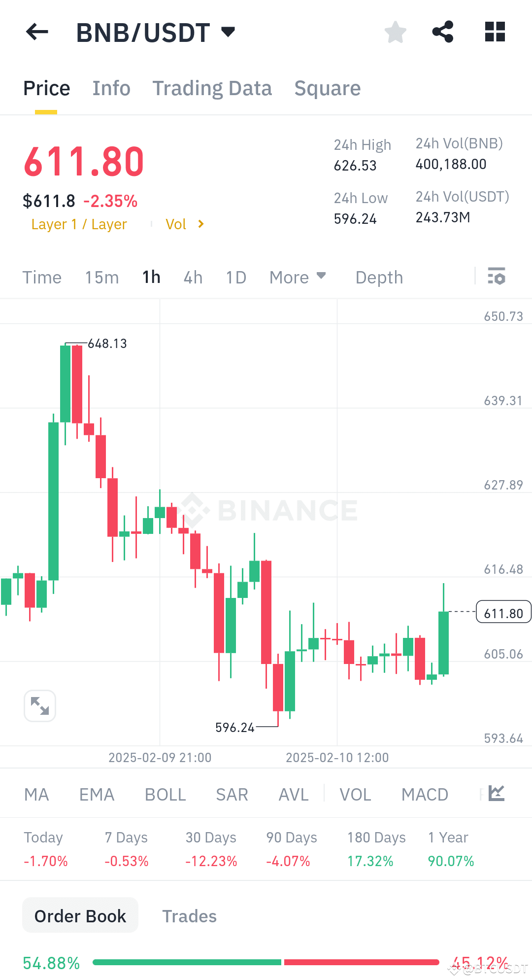Open the Layer 1 / Layer category link
This screenshot has width=532, height=980.
79,224
